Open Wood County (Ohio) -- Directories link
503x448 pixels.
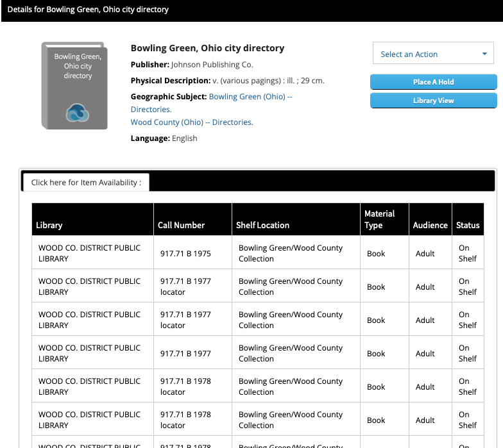pyautogui.click(x=192, y=122)
